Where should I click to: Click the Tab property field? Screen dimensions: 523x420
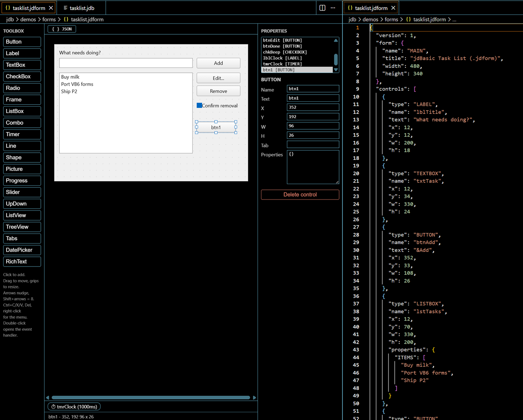coord(313,145)
